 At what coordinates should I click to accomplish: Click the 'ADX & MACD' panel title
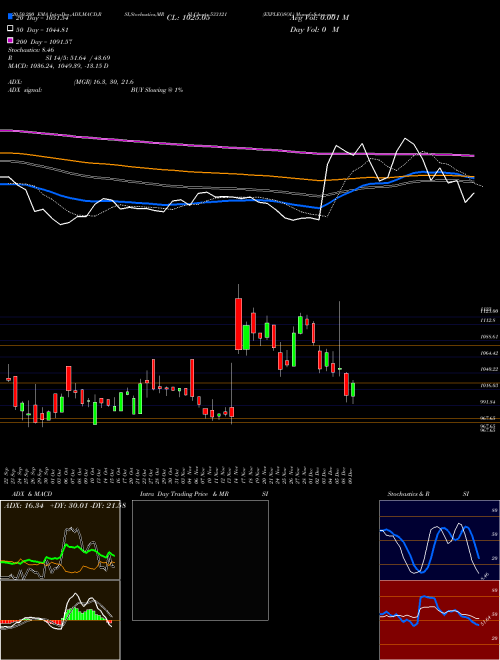pyautogui.click(x=32, y=494)
